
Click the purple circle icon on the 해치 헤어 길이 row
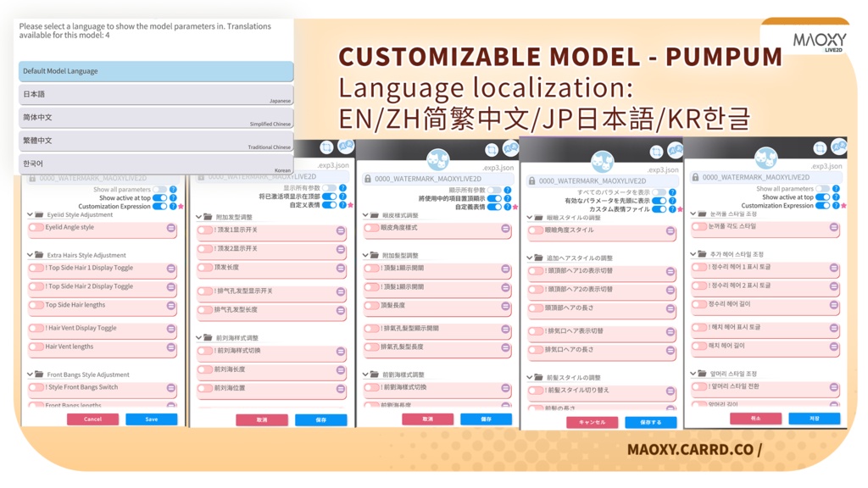[834, 347]
